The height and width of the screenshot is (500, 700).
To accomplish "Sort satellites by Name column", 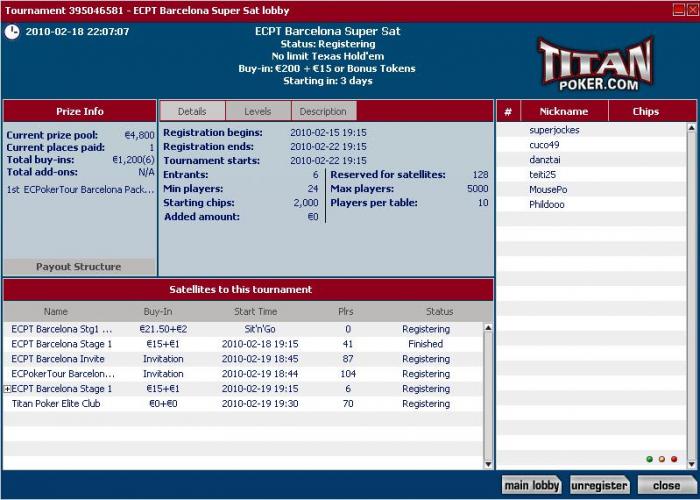I will (56, 312).
